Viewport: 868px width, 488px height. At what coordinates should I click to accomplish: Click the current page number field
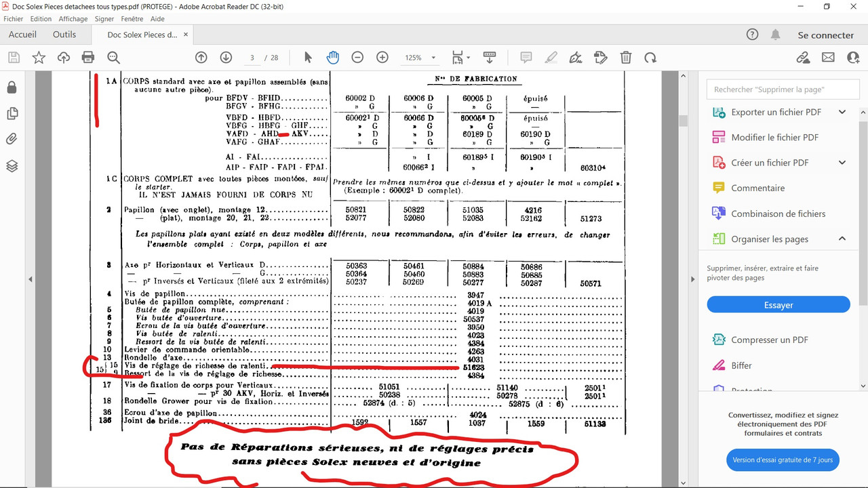point(252,58)
